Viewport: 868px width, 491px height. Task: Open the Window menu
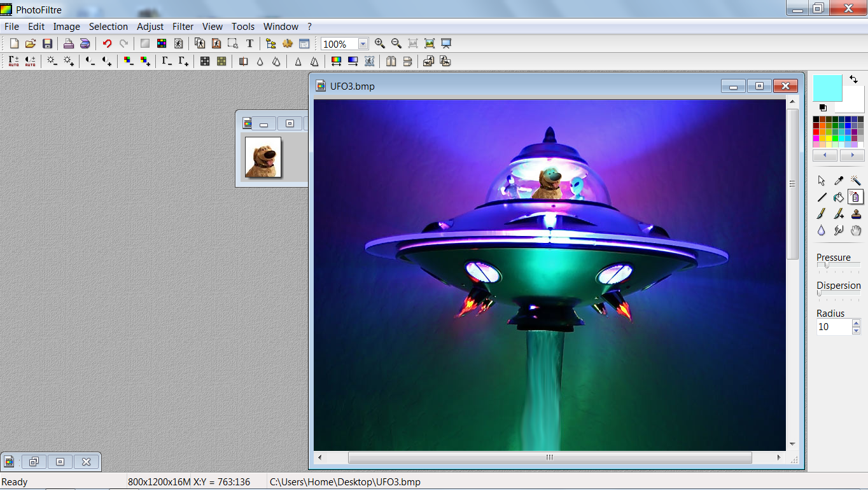(x=281, y=27)
